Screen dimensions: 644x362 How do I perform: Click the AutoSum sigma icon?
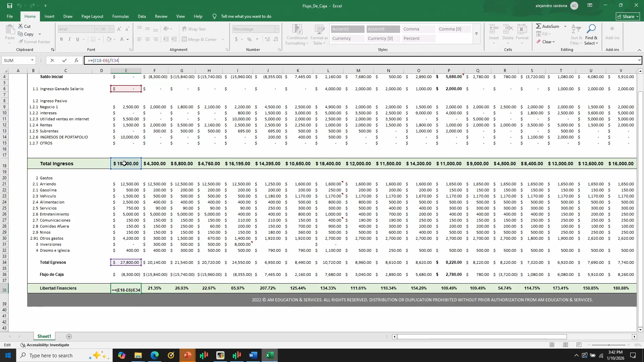click(x=538, y=26)
